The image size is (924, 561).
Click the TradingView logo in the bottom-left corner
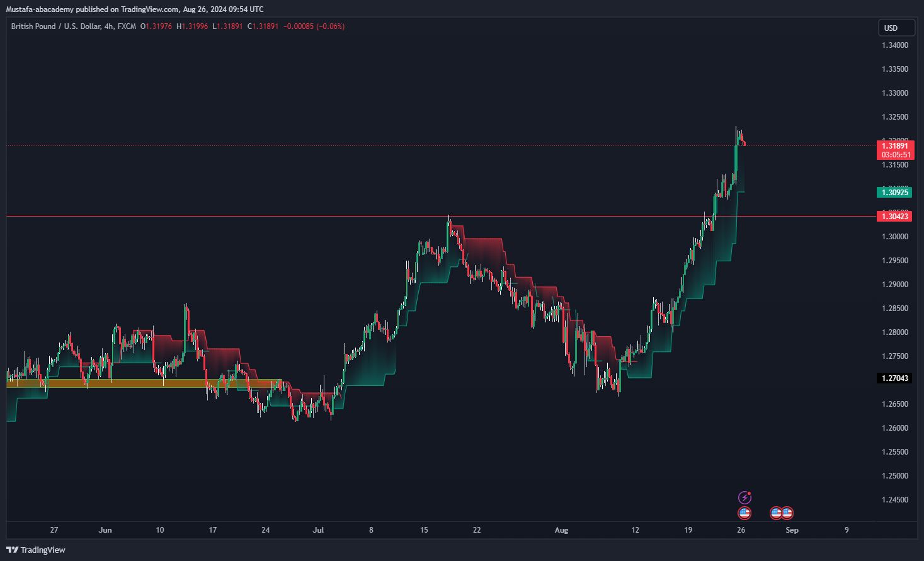(x=36, y=550)
